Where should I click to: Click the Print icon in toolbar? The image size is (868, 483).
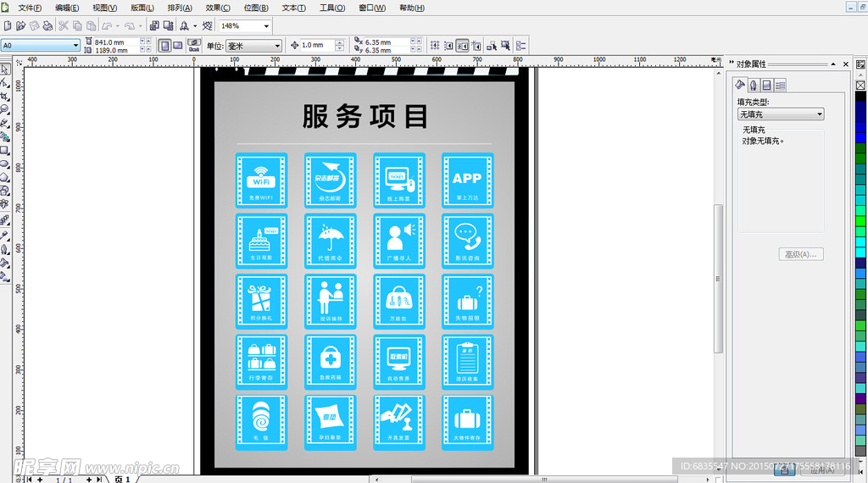47,26
